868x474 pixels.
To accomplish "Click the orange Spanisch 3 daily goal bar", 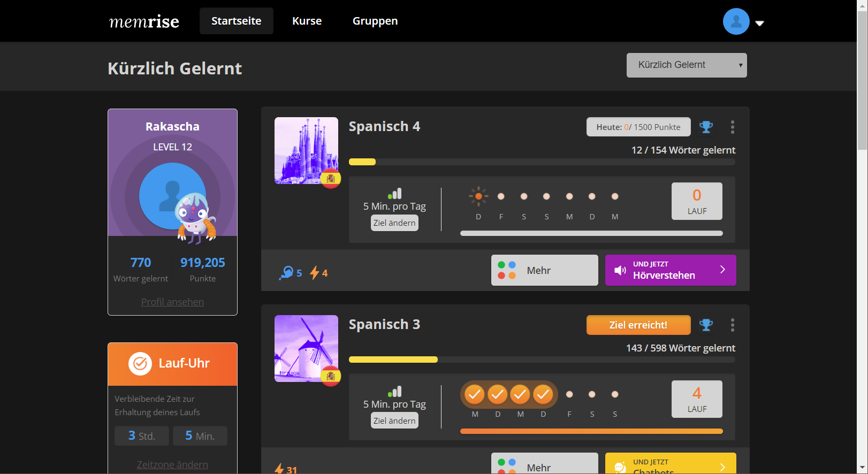I will point(591,431).
